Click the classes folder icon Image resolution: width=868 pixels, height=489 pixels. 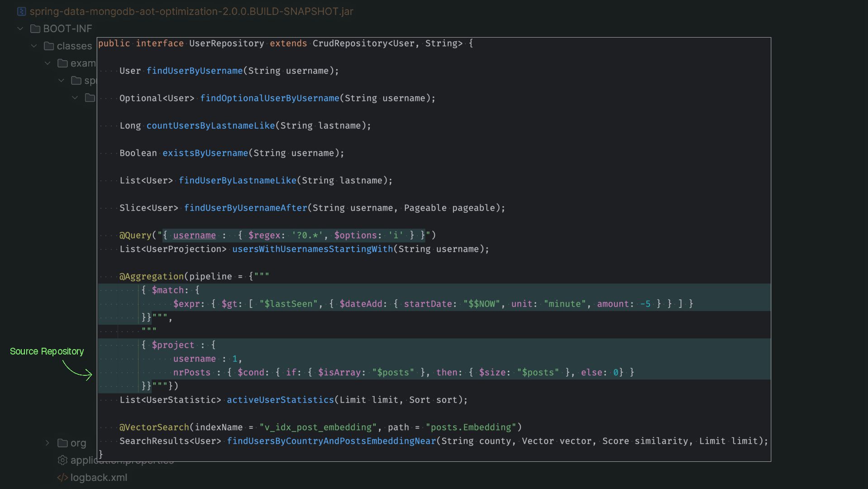[49, 46]
